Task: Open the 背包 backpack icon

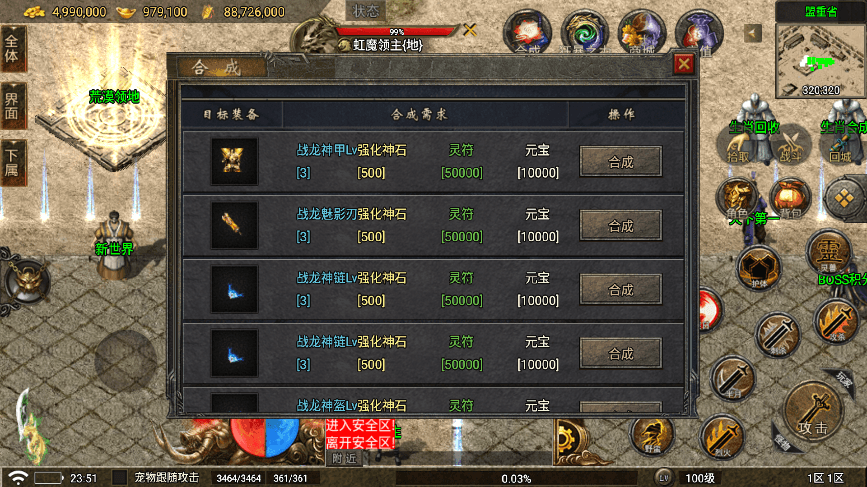Action: click(x=791, y=199)
